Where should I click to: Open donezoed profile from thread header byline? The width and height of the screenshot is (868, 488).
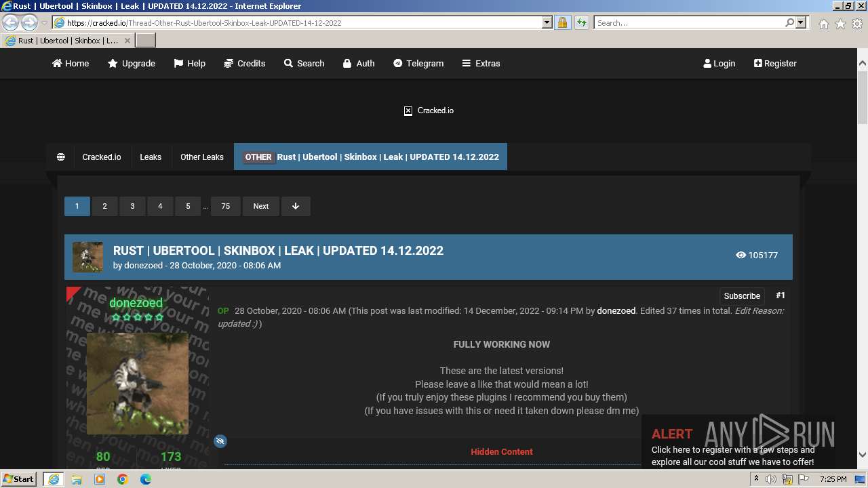point(143,266)
